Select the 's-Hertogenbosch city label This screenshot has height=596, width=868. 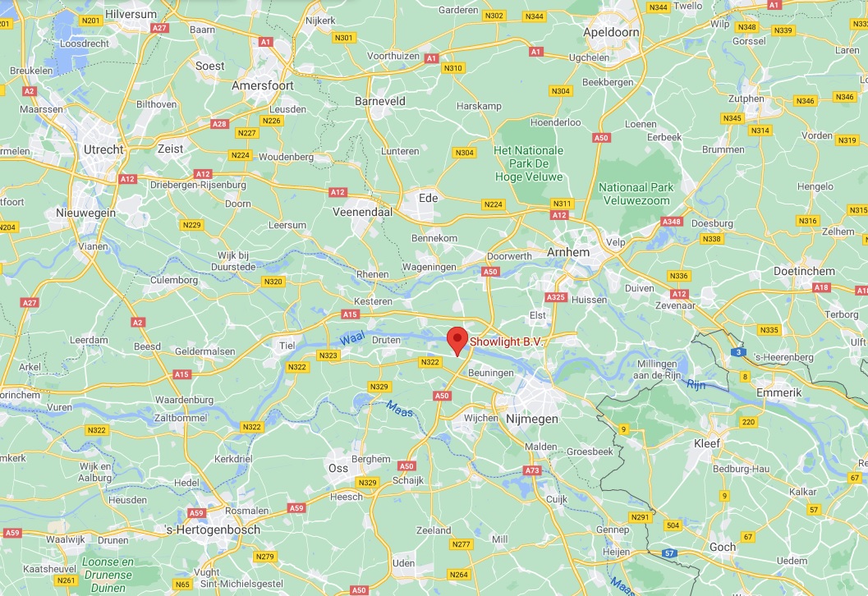point(214,530)
